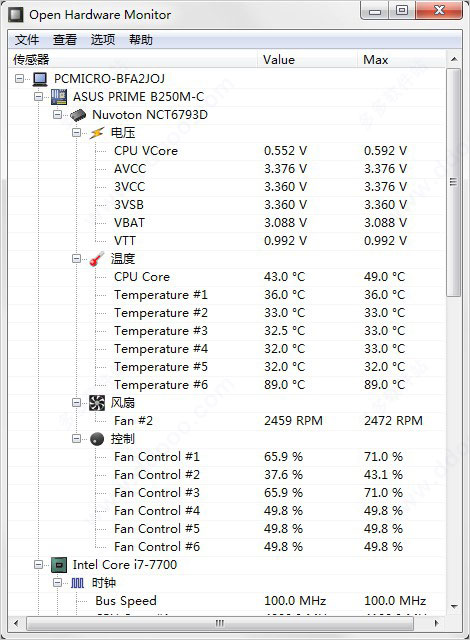The height and width of the screenshot is (640, 470).
Task: Click the 0.552 V CPU VCore value
Action: tap(285, 151)
